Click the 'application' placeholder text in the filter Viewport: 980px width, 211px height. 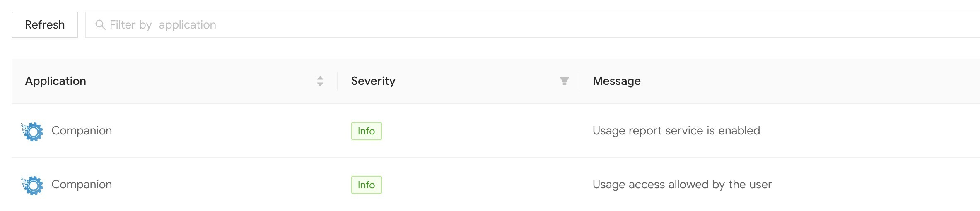coord(187,25)
